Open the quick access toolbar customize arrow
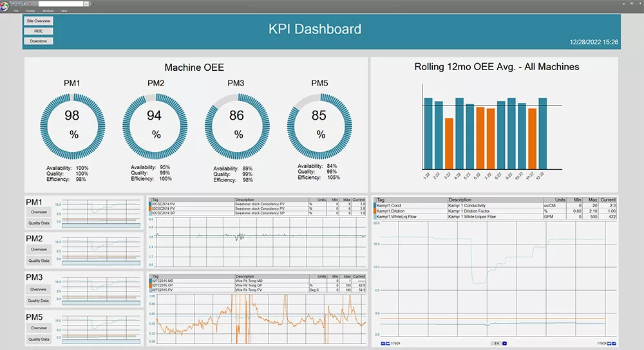Screen dimensions: 644x350 click(93, 3)
